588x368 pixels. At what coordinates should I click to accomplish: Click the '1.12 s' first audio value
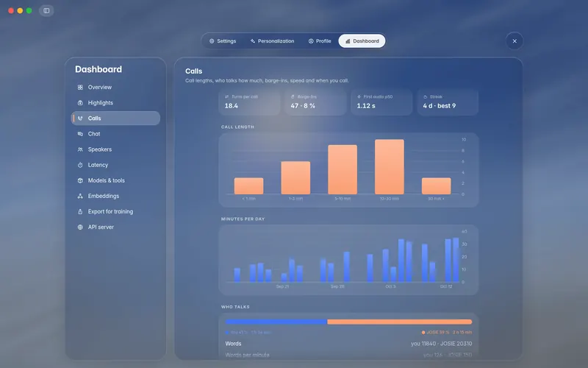click(366, 106)
